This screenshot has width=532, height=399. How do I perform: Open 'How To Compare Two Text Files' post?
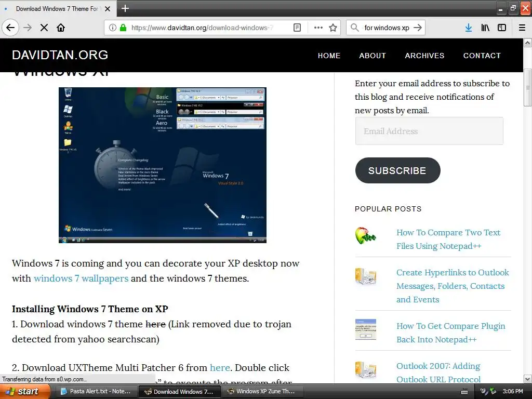tap(448, 239)
